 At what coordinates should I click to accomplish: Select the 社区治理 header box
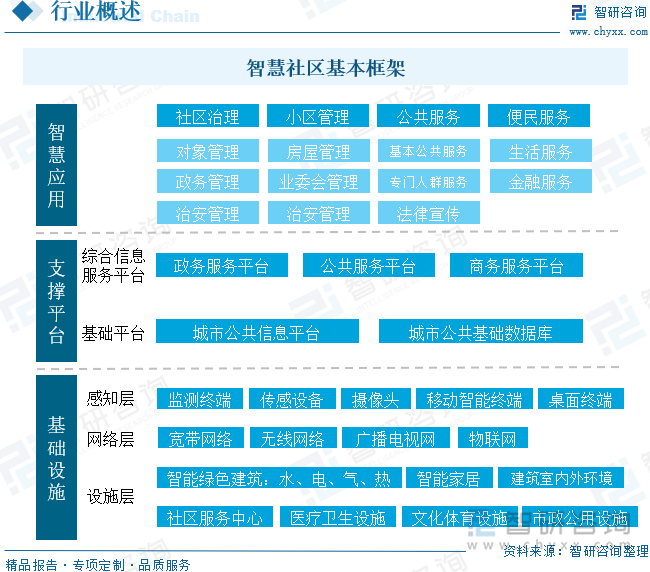pyautogui.click(x=208, y=116)
